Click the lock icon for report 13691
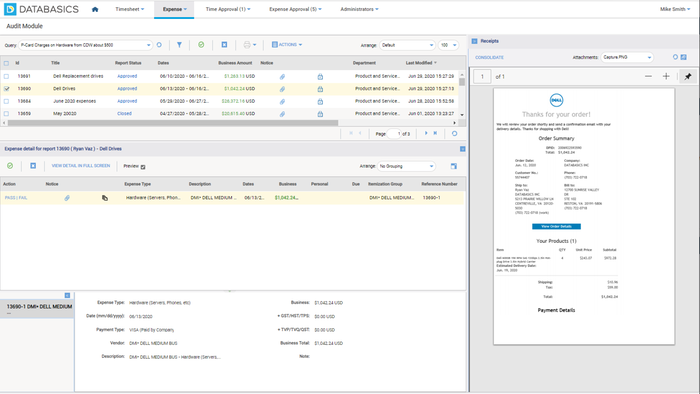 click(320, 77)
